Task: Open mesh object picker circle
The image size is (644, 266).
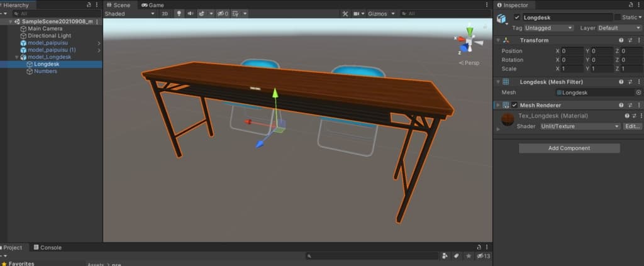Action: pyautogui.click(x=638, y=92)
